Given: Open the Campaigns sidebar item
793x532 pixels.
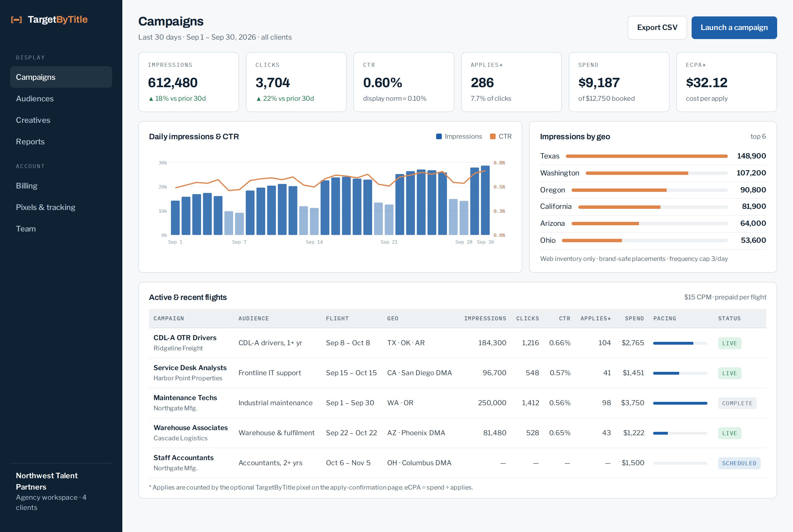Looking at the screenshot, I should (x=61, y=77).
